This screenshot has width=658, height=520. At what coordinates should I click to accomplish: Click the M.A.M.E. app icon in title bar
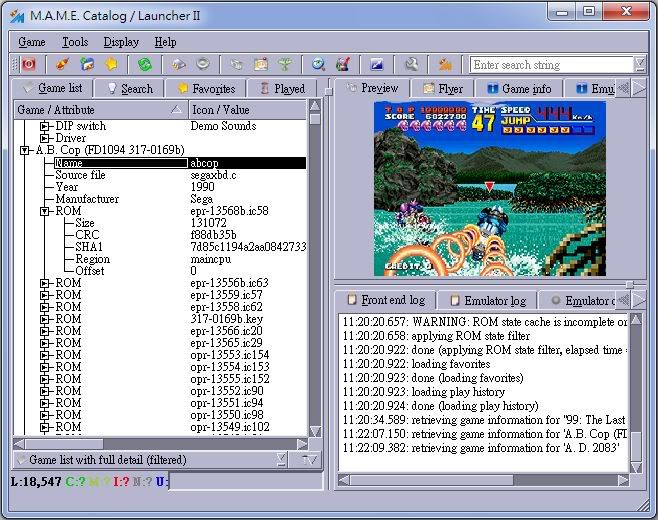click(17, 16)
